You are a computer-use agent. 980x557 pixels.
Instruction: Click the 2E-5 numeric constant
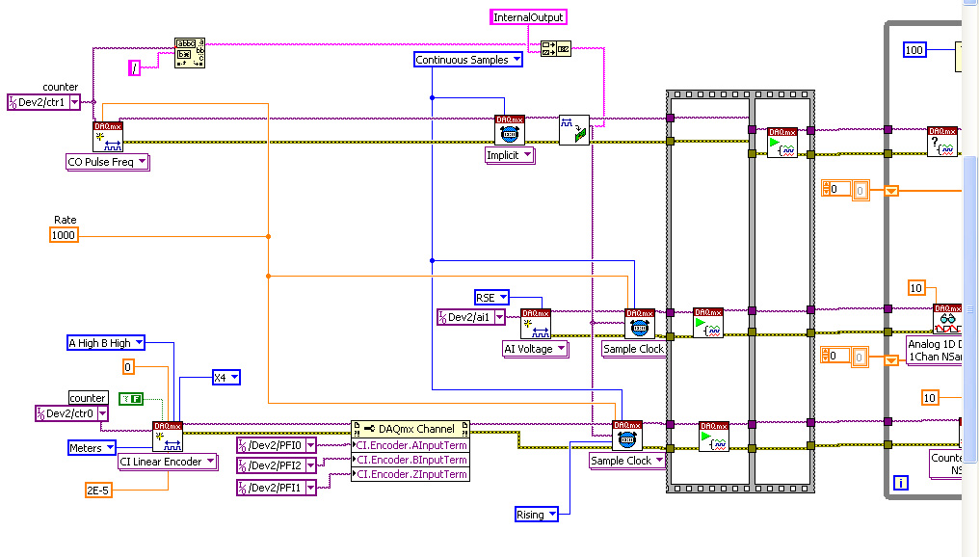(98, 491)
